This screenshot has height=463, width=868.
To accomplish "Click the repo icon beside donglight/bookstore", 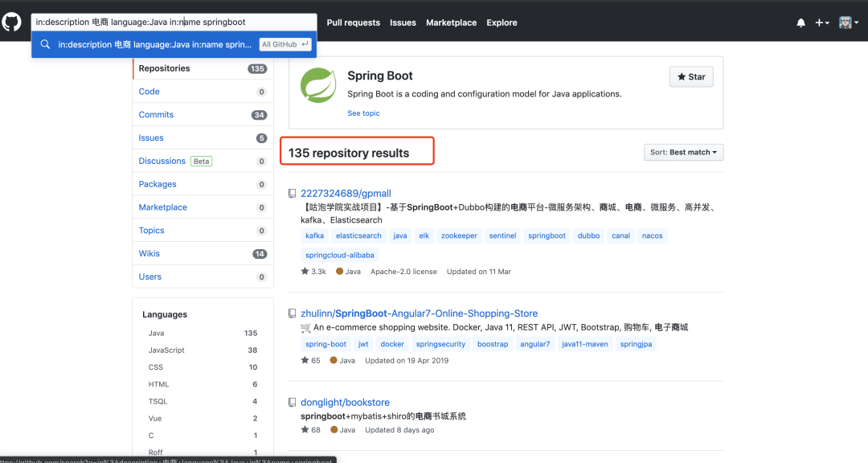I will point(293,403).
